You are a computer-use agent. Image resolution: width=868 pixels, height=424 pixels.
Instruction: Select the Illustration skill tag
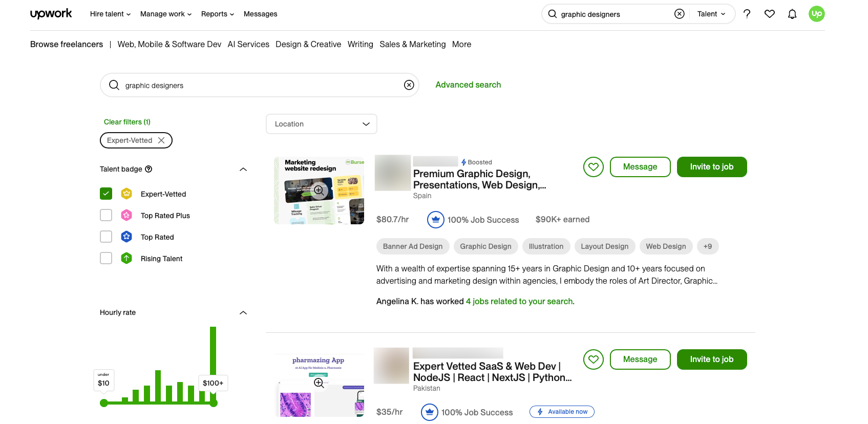(546, 246)
